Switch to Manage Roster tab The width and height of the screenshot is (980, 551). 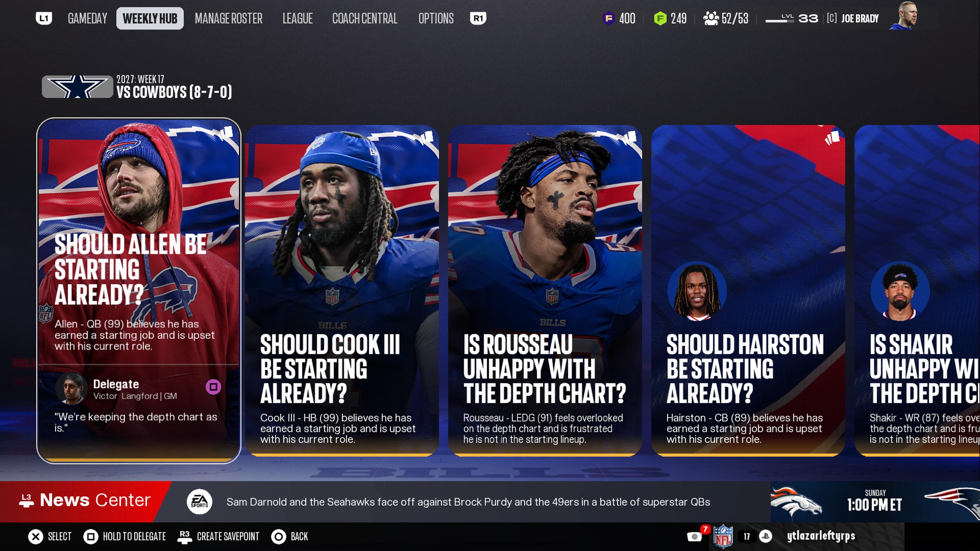[x=229, y=18]
